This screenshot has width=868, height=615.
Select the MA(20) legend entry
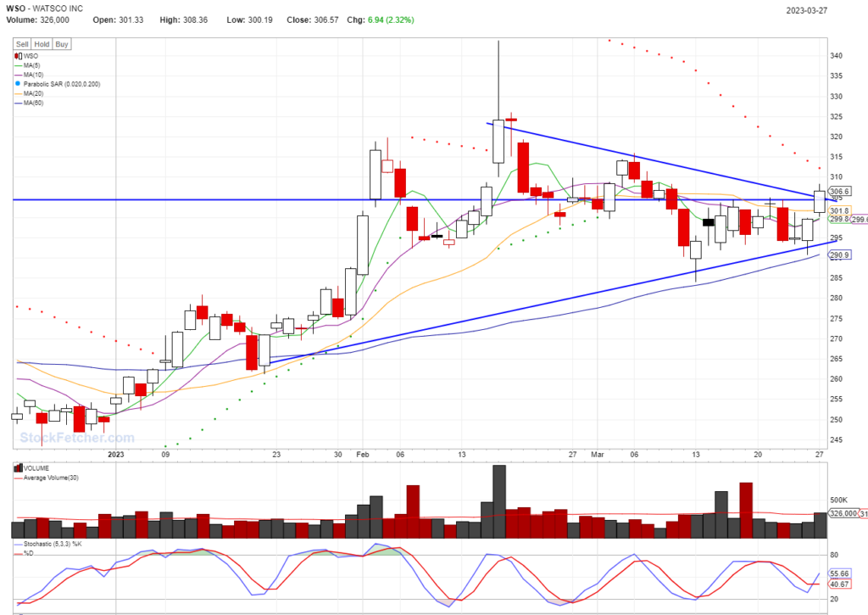pyautogui.click(x=29, y=93)
